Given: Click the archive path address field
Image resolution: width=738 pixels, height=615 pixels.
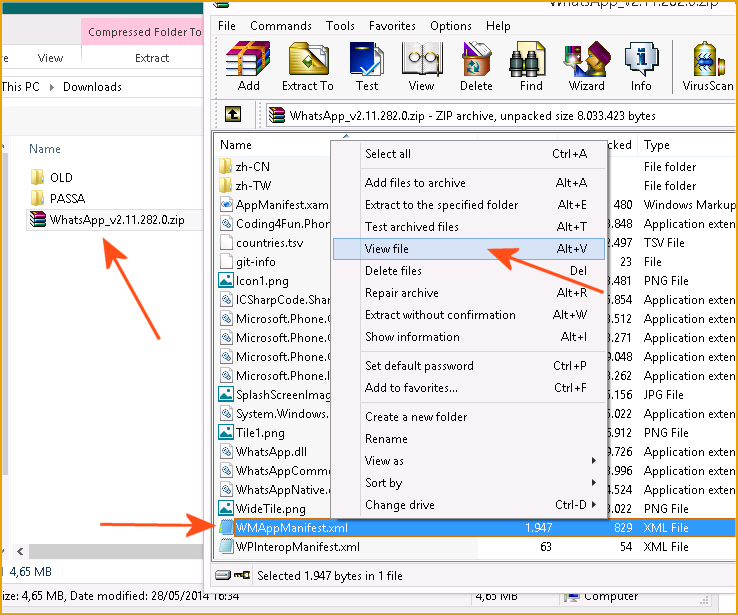Looking at the screenshot, I should (x=500, y=116).
